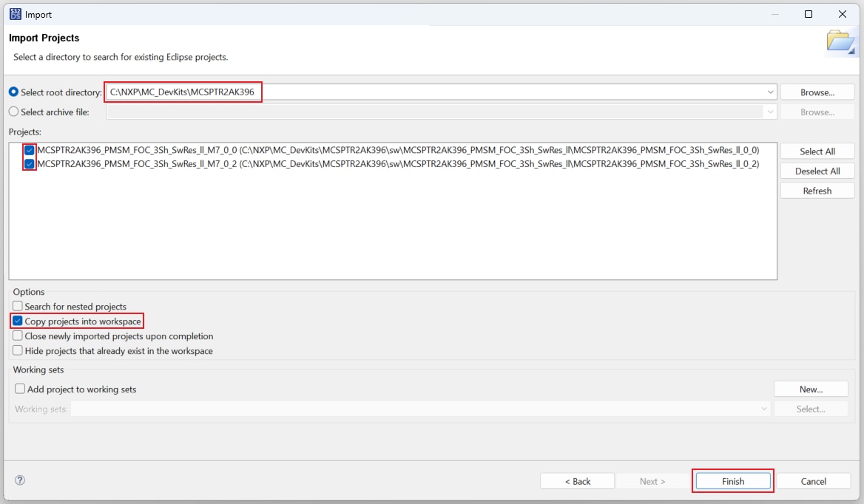Click Refresh to rescan projects

(817, 191)
